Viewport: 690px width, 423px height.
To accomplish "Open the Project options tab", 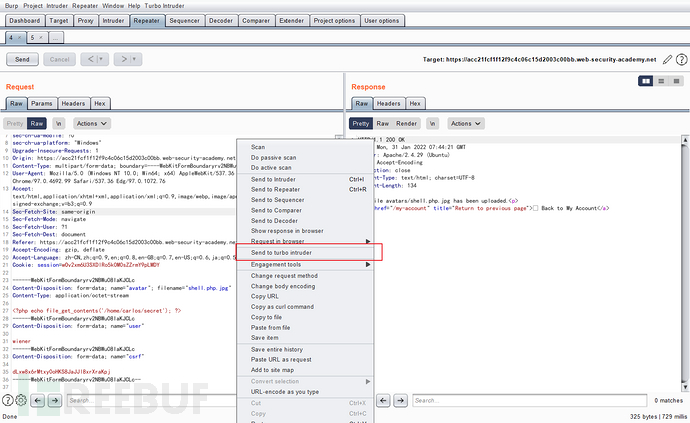I will (x=334, y=21).
